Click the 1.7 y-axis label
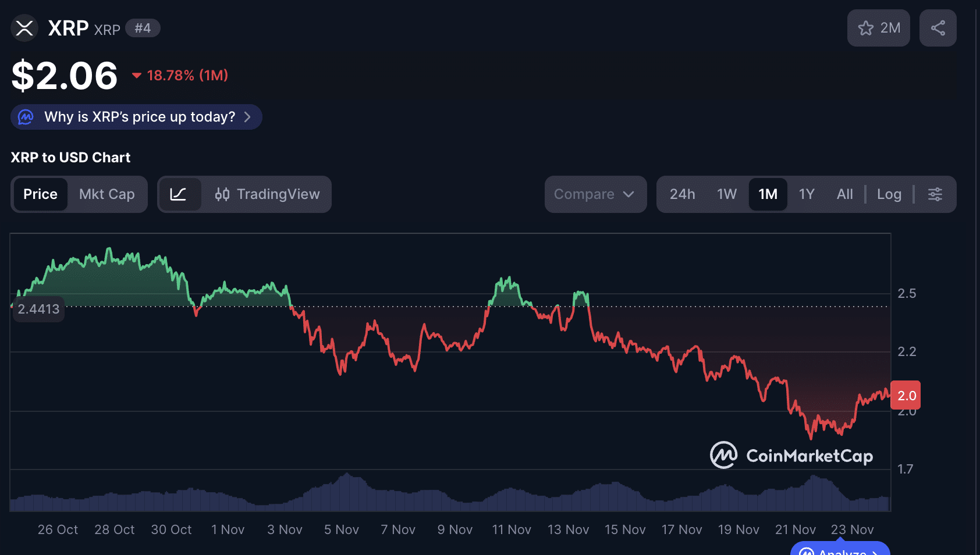Screen dimensions: 980x555 click(906, 469)
